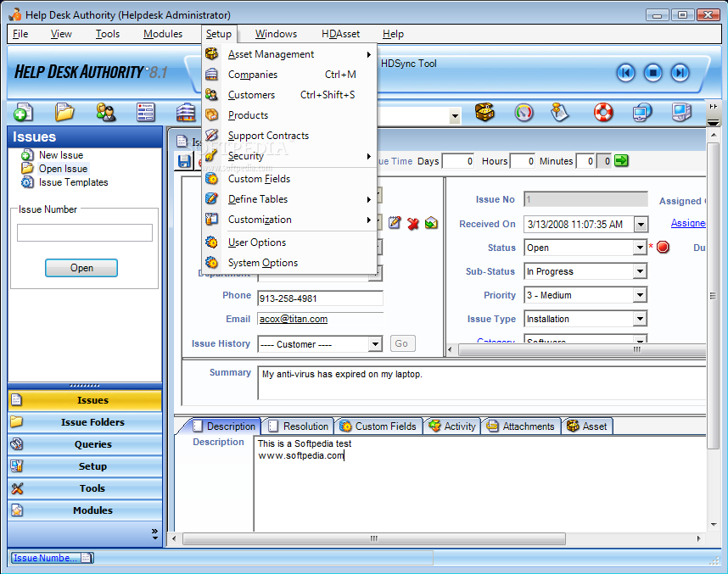This screenshot has height=574, width=728.
Task: Click the gauge dashboard toolbar icon
Action: tap(524, 112)
